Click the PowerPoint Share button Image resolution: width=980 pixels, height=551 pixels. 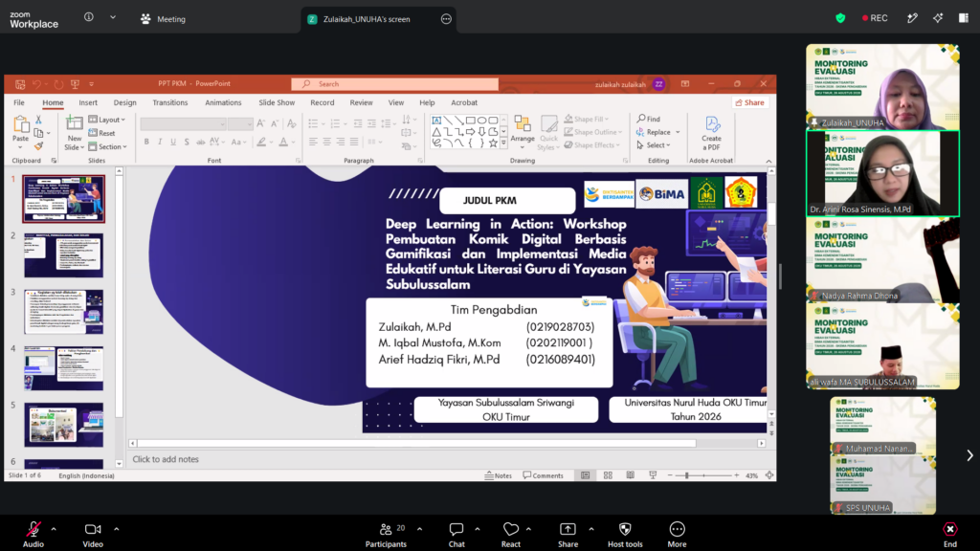750,102
